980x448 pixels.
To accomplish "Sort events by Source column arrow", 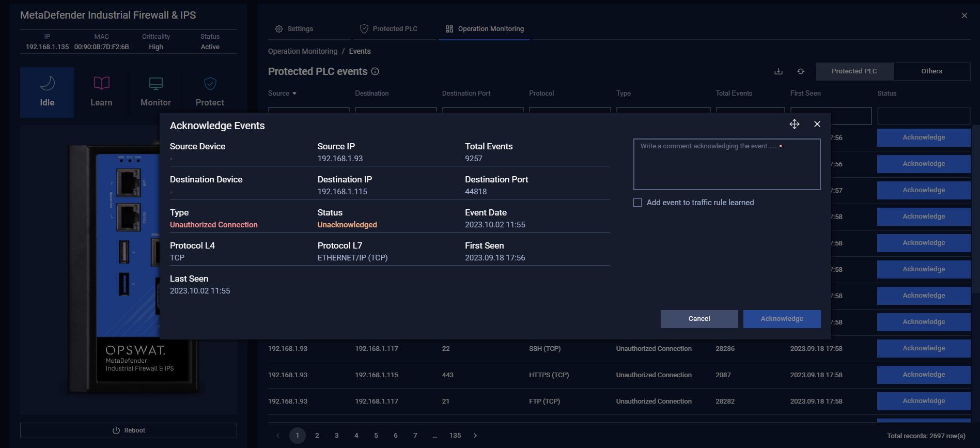I will pyautogui.click(x=294, y=94).
